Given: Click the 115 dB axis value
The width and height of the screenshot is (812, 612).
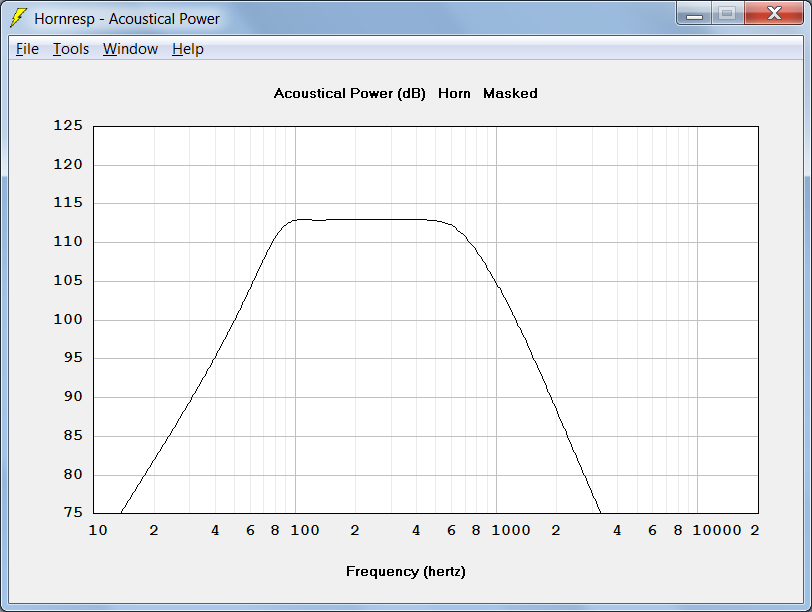Looking at the screenshot, I should coord(68,202).
